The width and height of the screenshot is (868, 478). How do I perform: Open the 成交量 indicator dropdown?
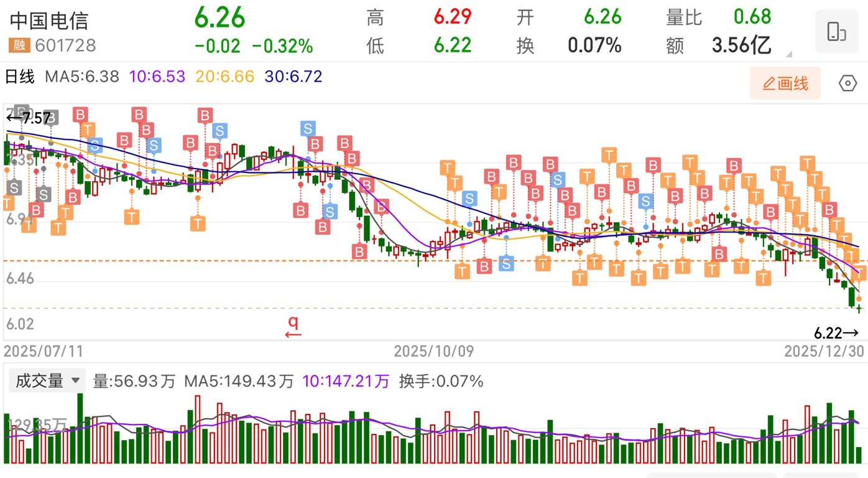47,380
